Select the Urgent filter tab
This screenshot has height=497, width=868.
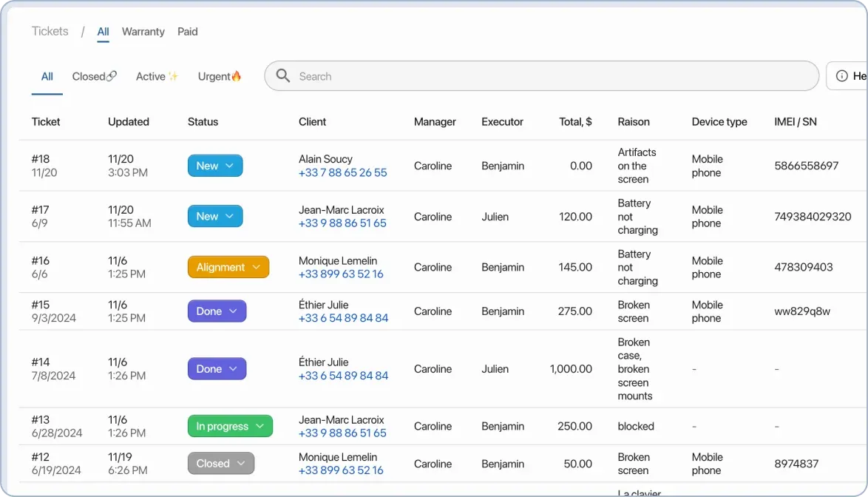coord(214,75)
